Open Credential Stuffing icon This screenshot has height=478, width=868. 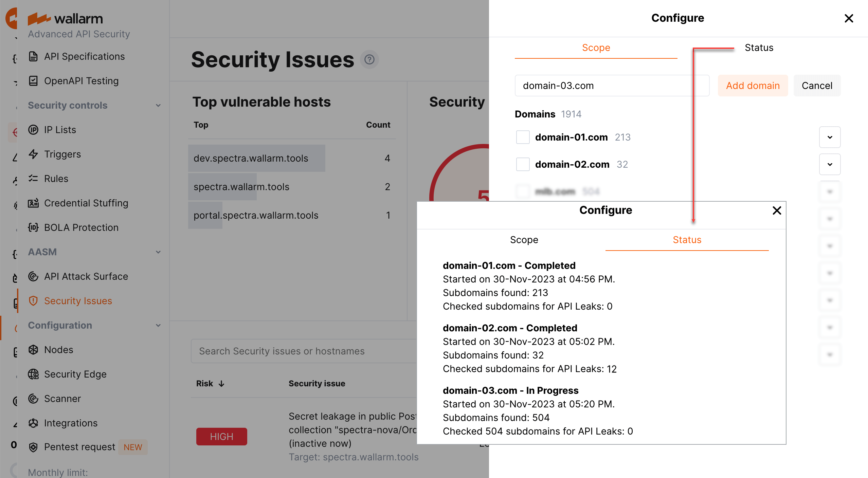coord(33,203)
